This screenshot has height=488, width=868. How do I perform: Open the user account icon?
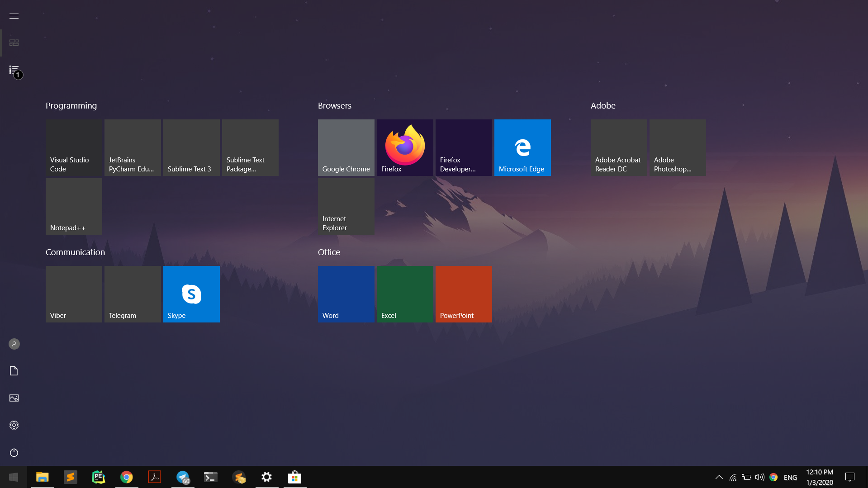coord(14,344)
